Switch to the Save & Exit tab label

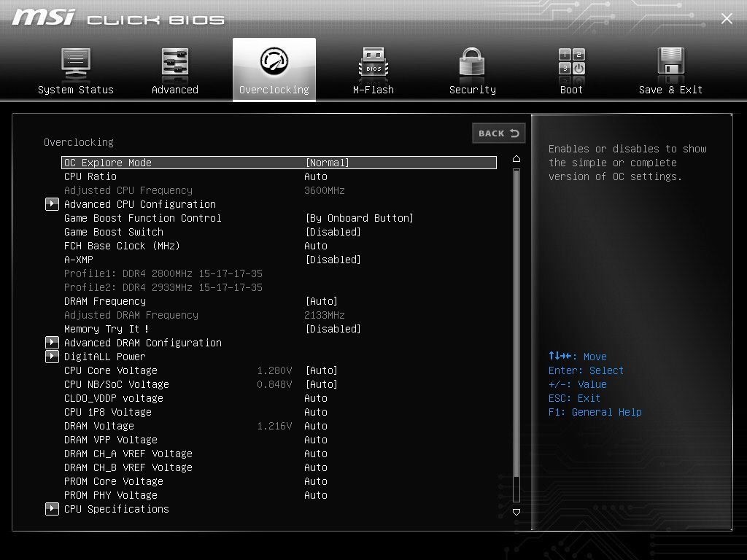[671, 90]
